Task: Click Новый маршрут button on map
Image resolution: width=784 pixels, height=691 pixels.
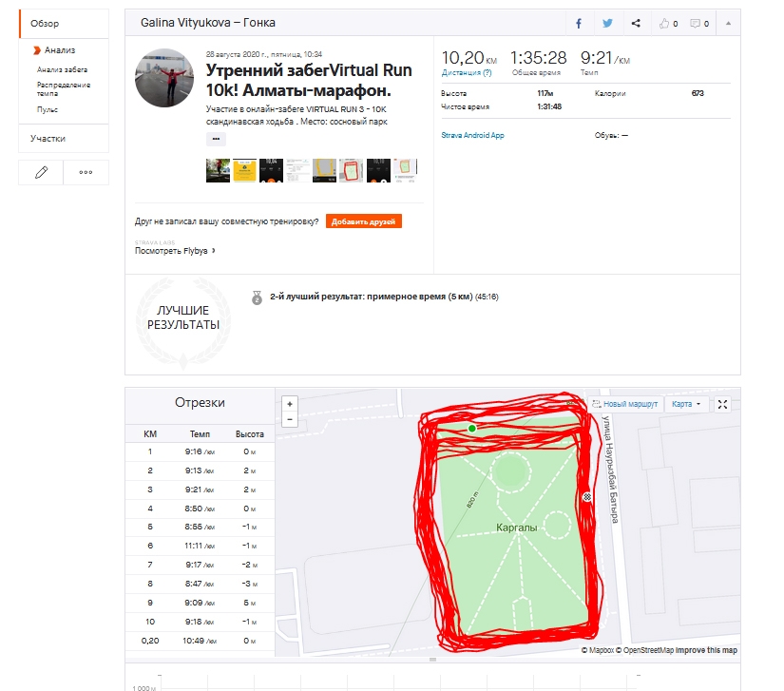Action: [x=624, y=404]
